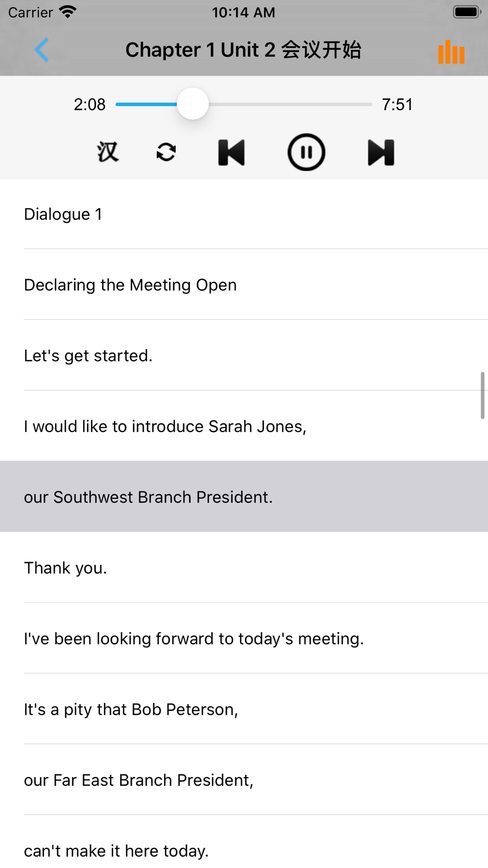Tap the "Let's get started." sentence
Viewport: 488px width, 868px height.
pyautogui.click(x=88, y=356)
